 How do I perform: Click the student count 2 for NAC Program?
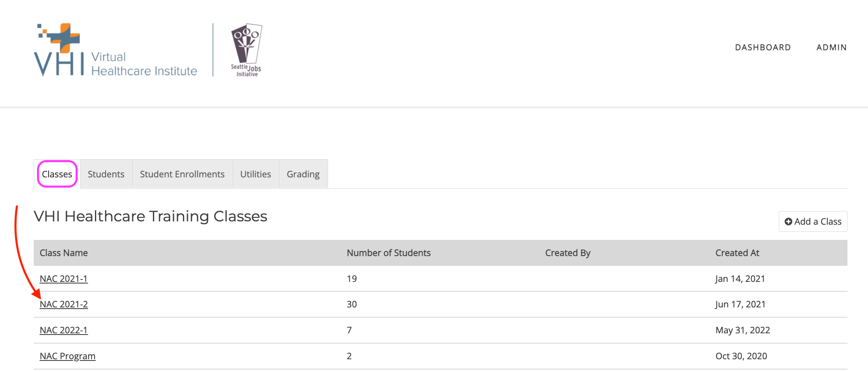coord(349,356)
